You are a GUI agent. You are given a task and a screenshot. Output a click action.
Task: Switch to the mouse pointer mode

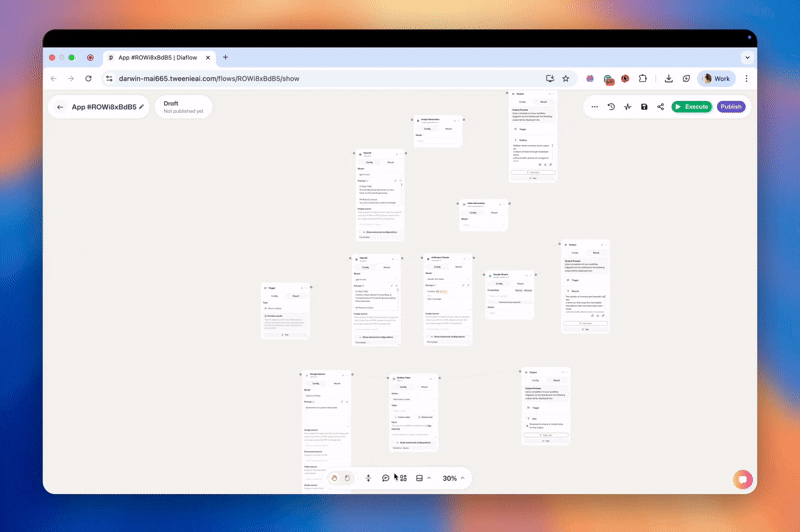(347, 478)
